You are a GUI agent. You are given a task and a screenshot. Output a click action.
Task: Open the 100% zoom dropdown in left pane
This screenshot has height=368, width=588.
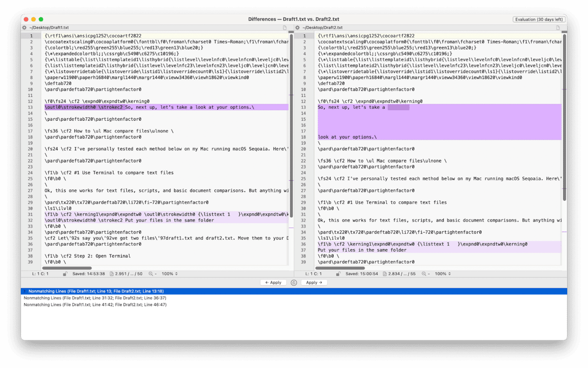click(x=170, y=274)
